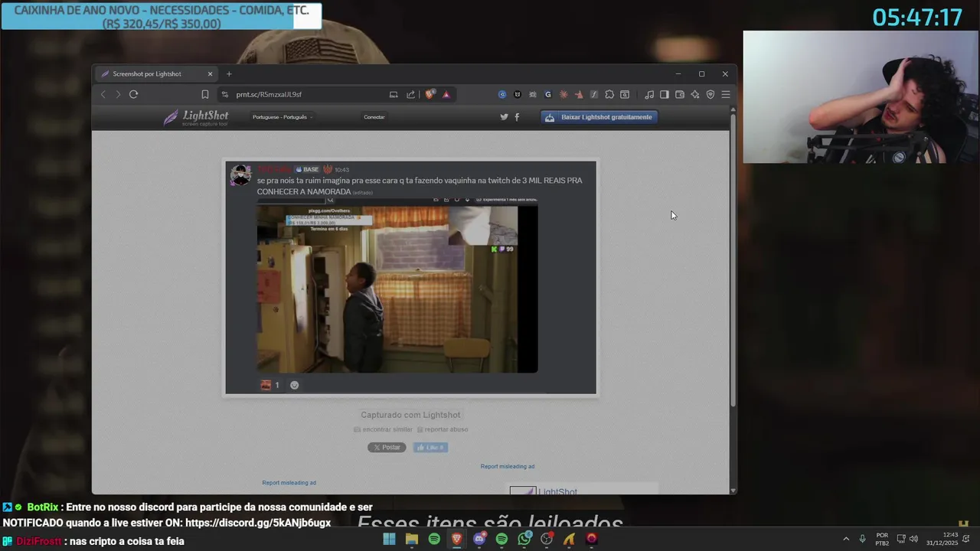This screenshot has height=551, width=980.
Task: Close the Screenshot por Lightshot tab
Action: coord(210,73)
